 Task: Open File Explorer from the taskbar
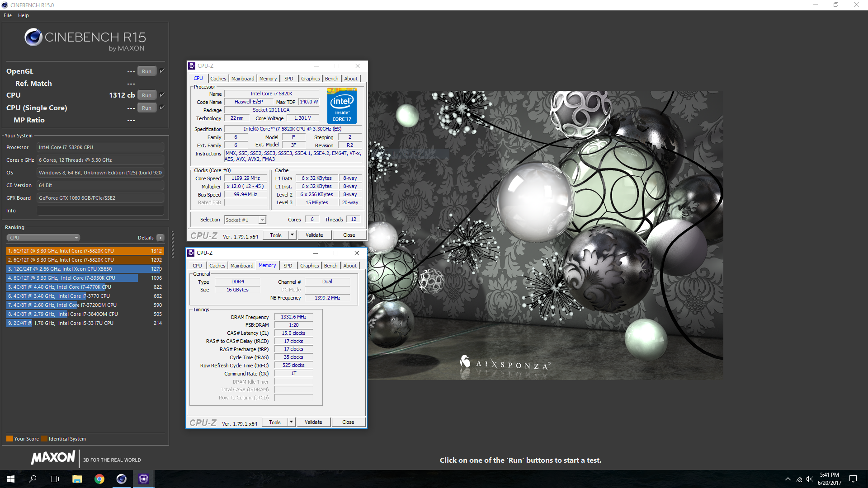pos(77,479)
